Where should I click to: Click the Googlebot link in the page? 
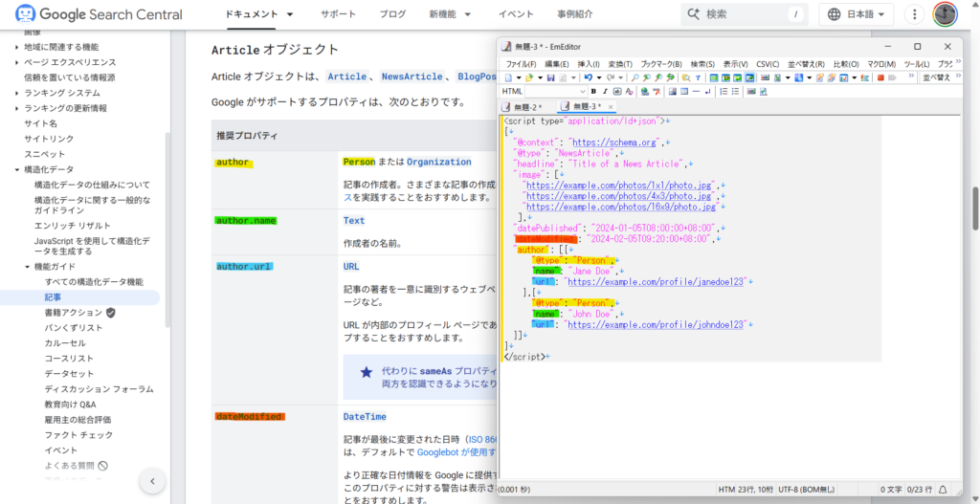pyautogui.click(x=456, y=452)
